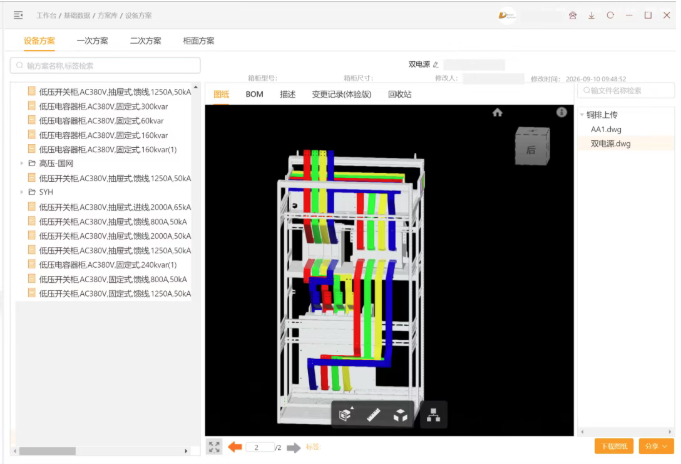Click the folder icon of 高压-国网
The width and height of the screenshot is (681, 464).
tap(32, 163)
